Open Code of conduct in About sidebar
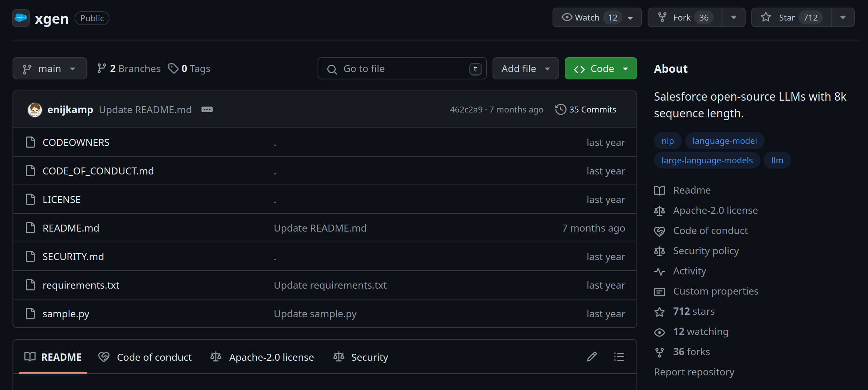Viewport: 868px width, 390px height. click(701, 231)
